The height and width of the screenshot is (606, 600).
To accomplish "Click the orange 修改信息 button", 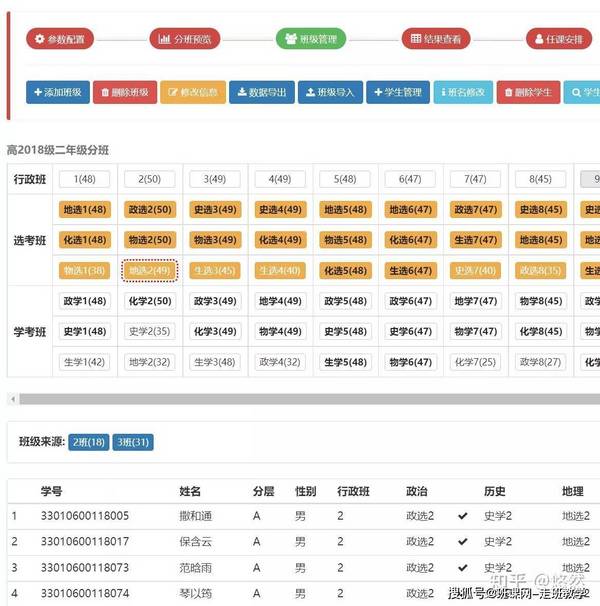I will 193,92.
